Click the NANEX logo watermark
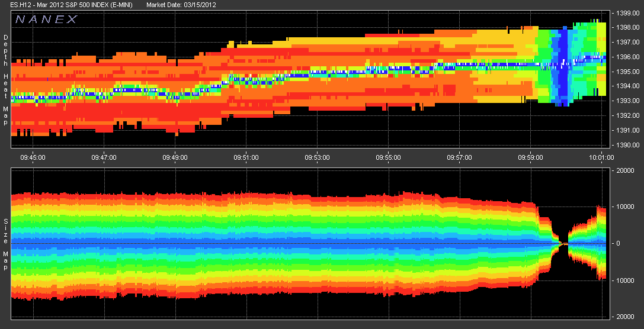This screenshot has width=644, height=329. [46, 19]
